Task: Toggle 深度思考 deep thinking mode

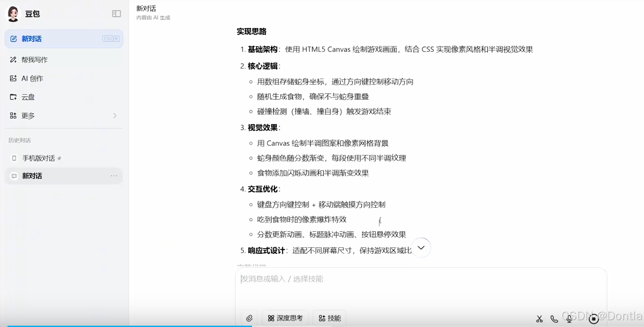Action: [285, 318]
